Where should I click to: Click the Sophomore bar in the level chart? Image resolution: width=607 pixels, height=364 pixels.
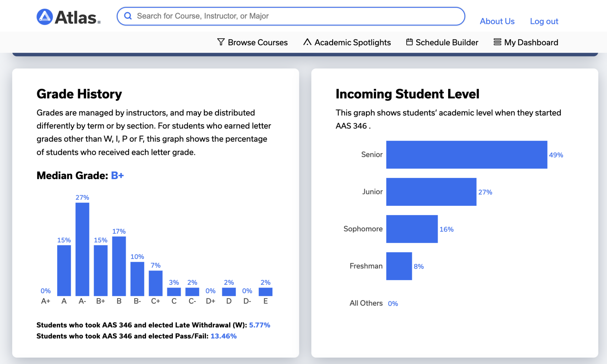412,229
